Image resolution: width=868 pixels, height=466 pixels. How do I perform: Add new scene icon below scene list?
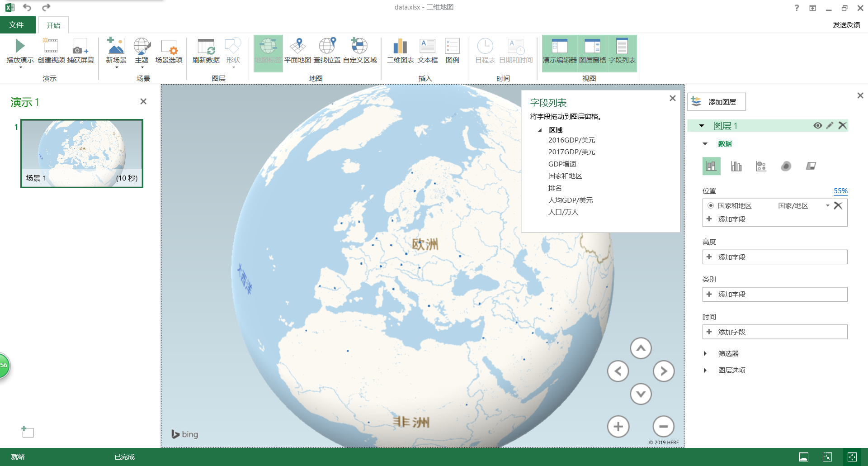coord(28,432)
